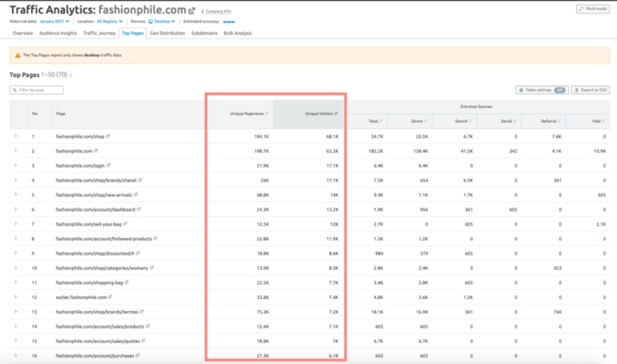
Task: Switch to the Audience Insights tab
Action: tap(58, 33)
